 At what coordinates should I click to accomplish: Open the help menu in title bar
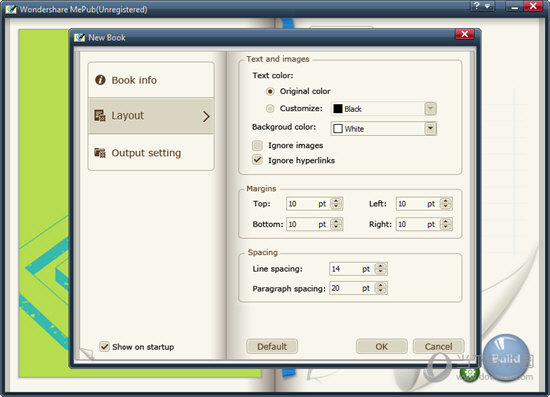click(x=482, y=6)
